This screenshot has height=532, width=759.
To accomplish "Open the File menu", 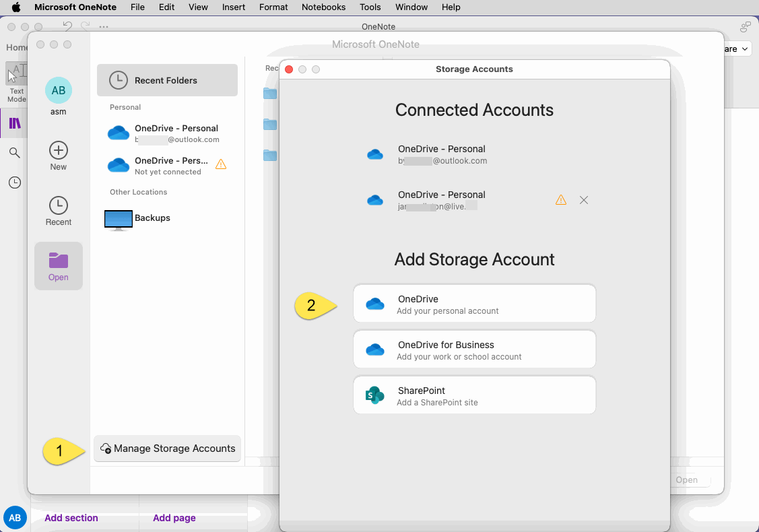I will tap(137, 7).
